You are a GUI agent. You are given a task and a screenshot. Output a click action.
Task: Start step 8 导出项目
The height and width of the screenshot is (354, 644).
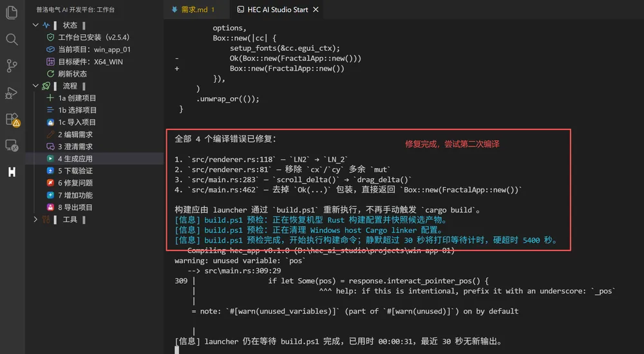pos(95,207)
